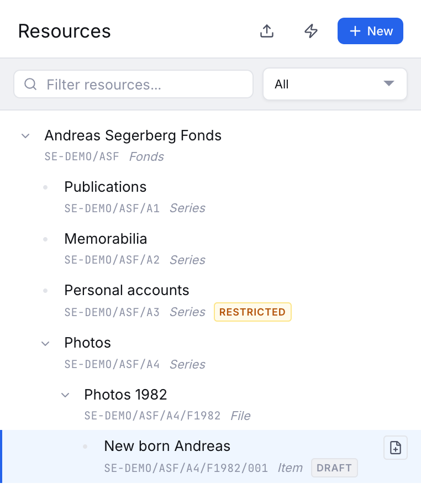Click the magnifier icon in the filter box
This screenshot has height=504, width=421.
30,84
